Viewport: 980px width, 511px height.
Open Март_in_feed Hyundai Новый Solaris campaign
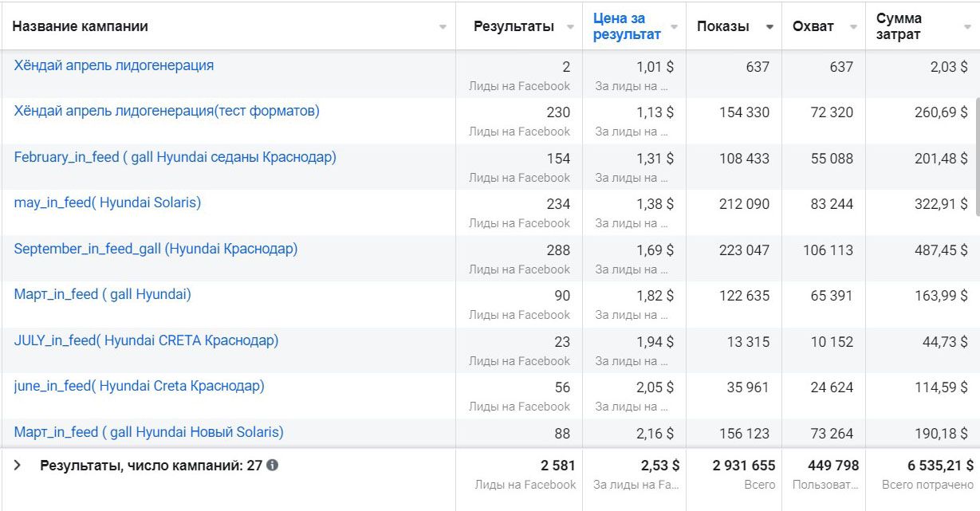(148, 432)
